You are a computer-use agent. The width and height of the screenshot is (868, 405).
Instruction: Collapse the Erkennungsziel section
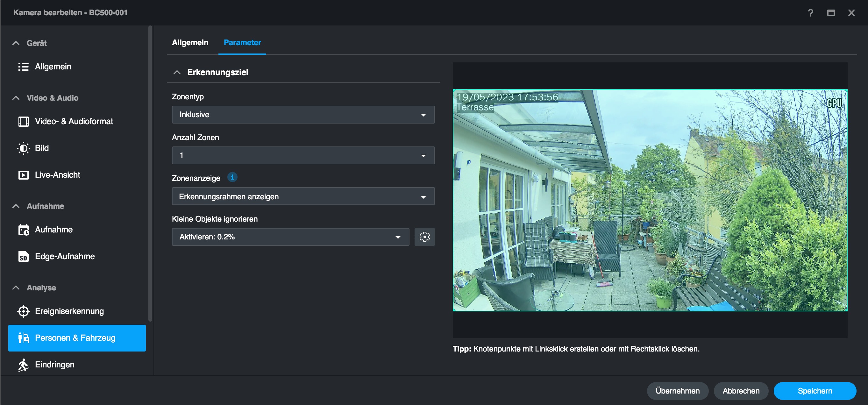pos(177,73)
